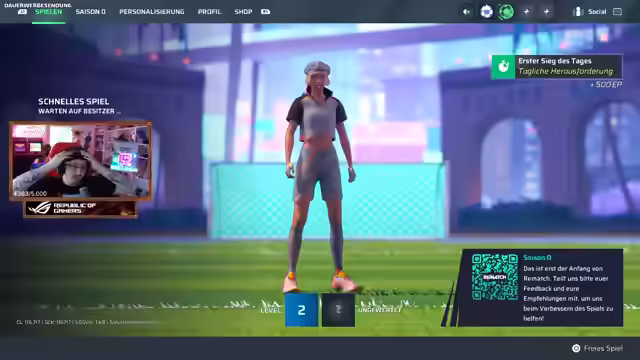
Task: Toggle the voice chat speaker icon
Action: pos(467,12)
